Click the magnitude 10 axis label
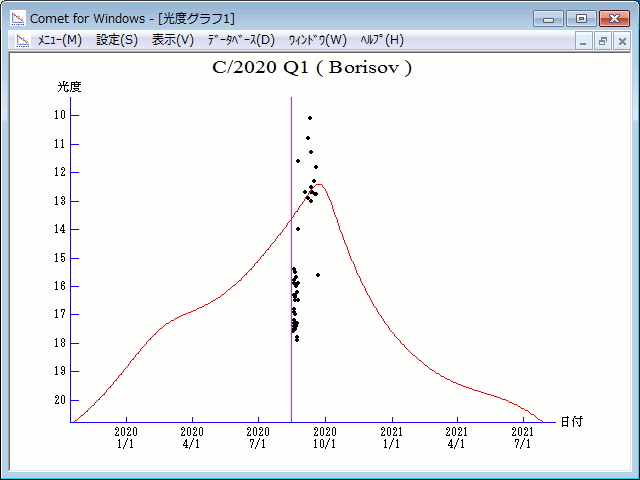Screen dimensions: 640x480 pyautogui.click(x=60, y=115)
